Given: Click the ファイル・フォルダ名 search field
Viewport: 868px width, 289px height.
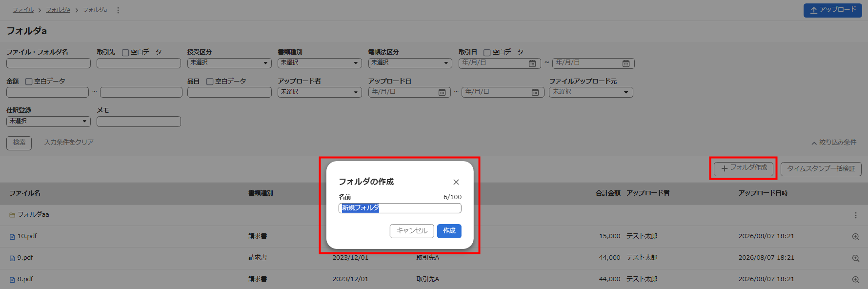Looking at the screenshot, I should (x=48, y=63).
